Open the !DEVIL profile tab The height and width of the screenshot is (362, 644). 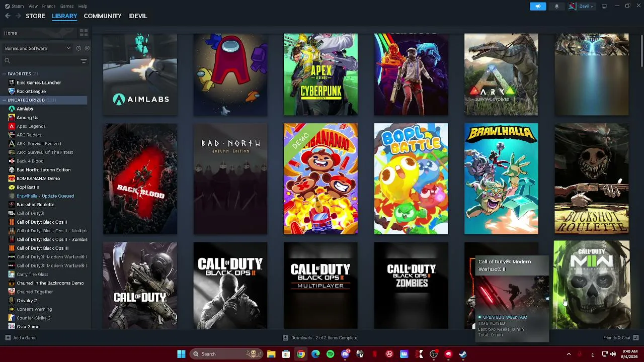point(137,16)
